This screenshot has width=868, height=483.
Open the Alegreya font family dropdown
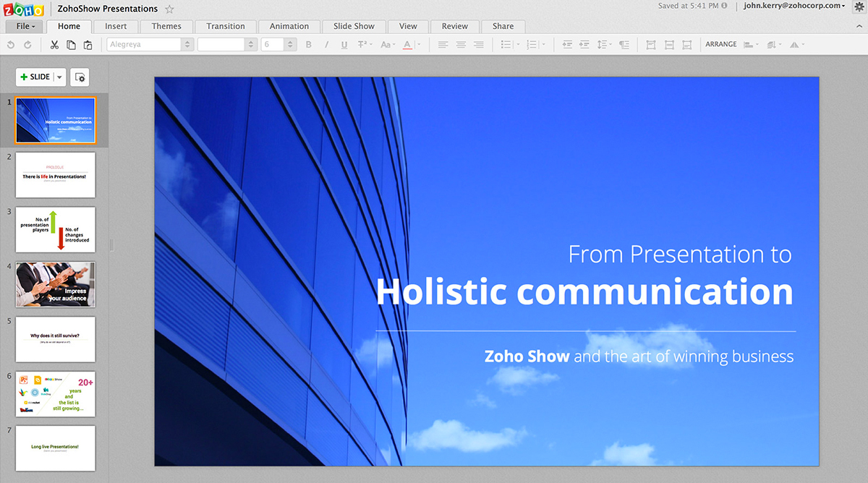tap(150, 45)
